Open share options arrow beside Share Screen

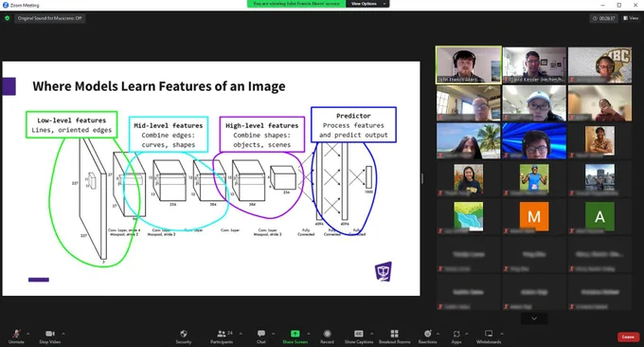click(x=309, y=334)
